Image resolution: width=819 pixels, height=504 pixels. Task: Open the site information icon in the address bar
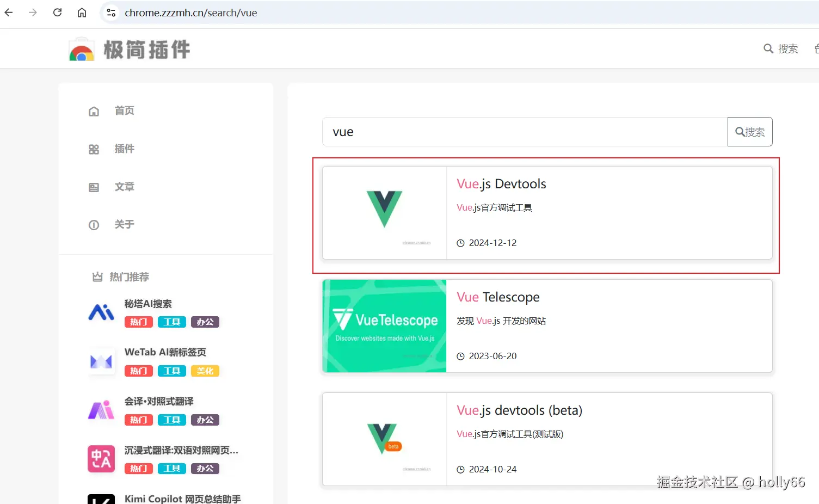tap(111, 13)
